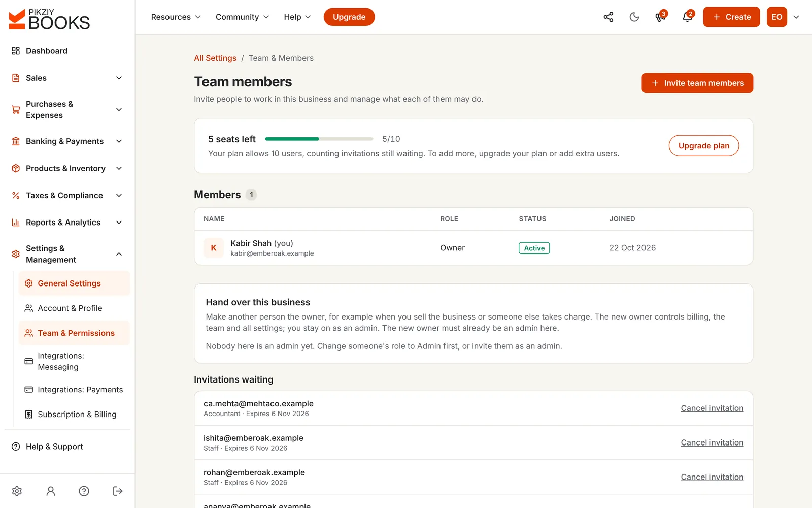Open Help & Support item
Viewport: 812px width, 508px height.
(67, 447)
